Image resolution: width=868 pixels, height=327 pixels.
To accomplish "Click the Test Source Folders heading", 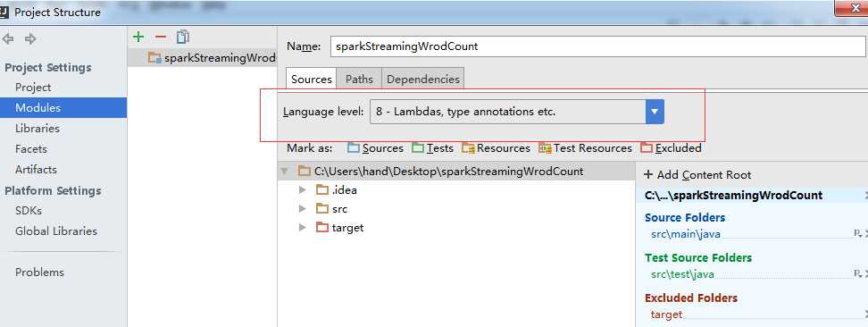I will tap(698, 257).
